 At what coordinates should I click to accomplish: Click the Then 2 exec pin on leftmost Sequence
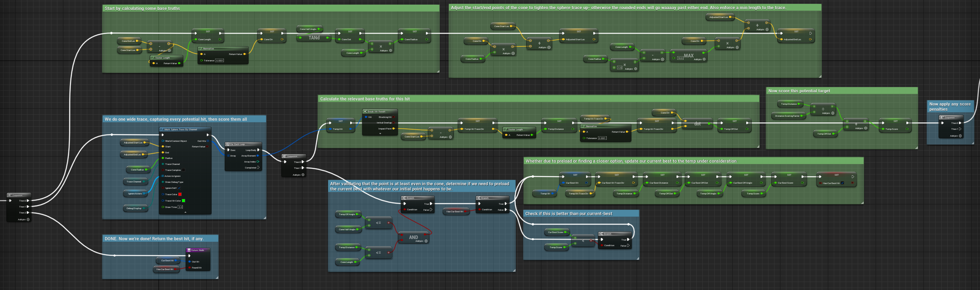point(28,213)
